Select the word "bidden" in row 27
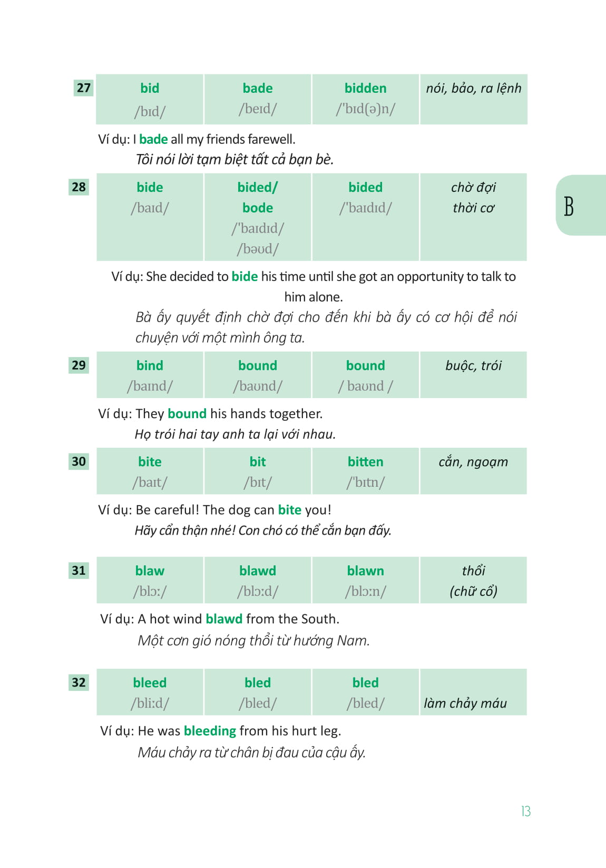Screen dimensions: 606x868 pos(365,88)
